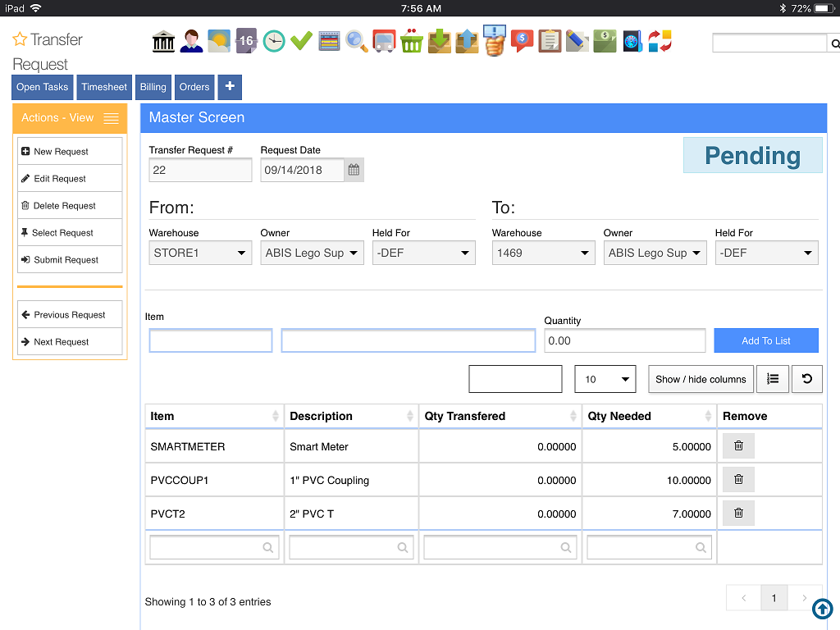Image resolution: width=840 pixels, height=630 pixels.
Task: Toggle the Actions - View hamburger menu
Action: tap(112, 118)
